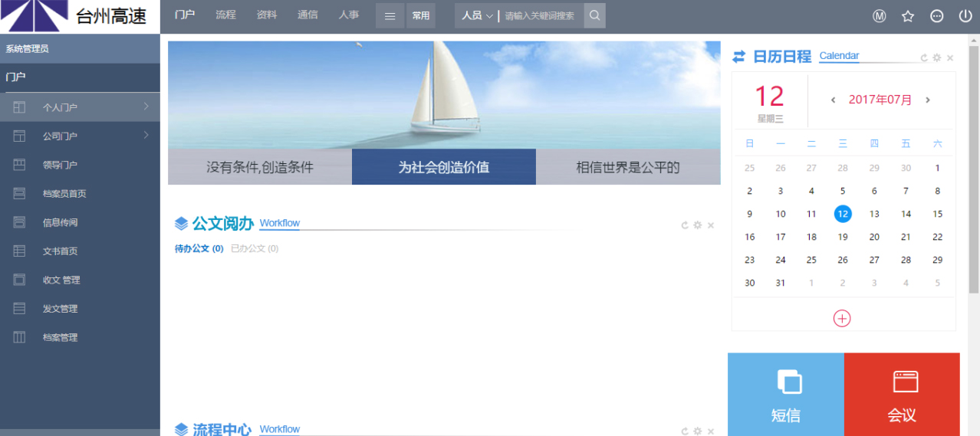Click the 公司门户 window icon

point(20,136)
